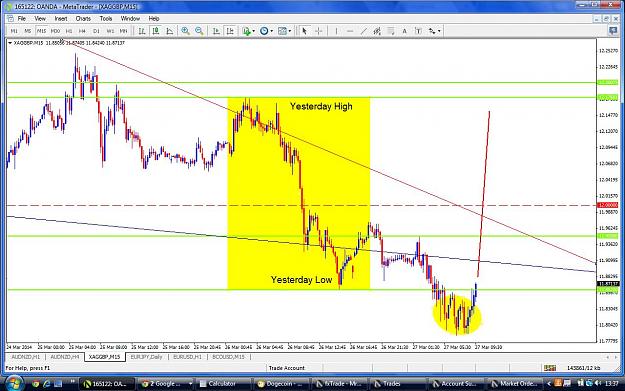625x391 pixels.
Task: Open the File menu
Action: (22, 19)
